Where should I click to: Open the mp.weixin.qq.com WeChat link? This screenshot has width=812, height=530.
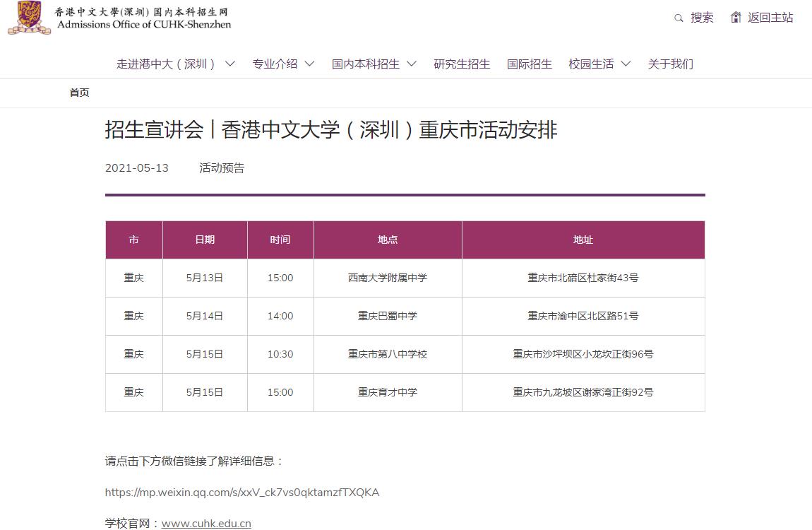coord(242,492)
